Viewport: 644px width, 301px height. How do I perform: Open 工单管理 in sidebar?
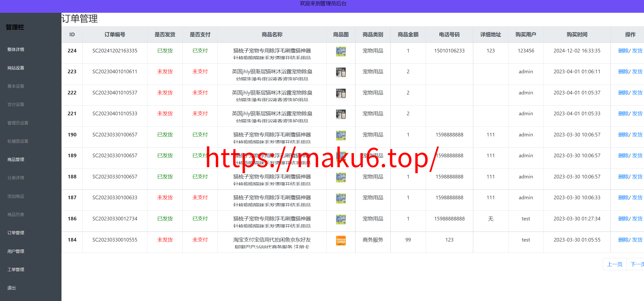coord(16,269)
